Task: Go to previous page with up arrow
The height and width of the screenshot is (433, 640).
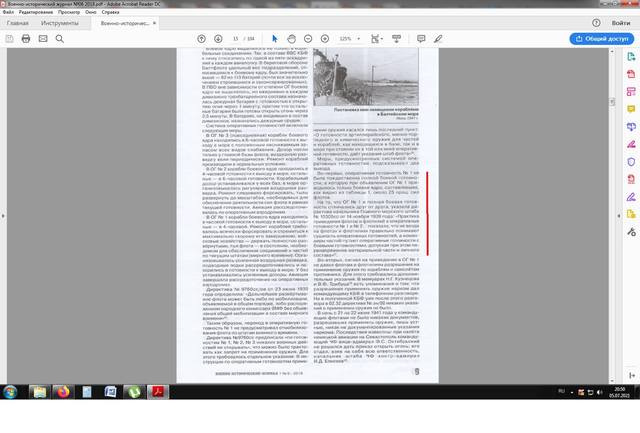Action: [x=201, y=39]
